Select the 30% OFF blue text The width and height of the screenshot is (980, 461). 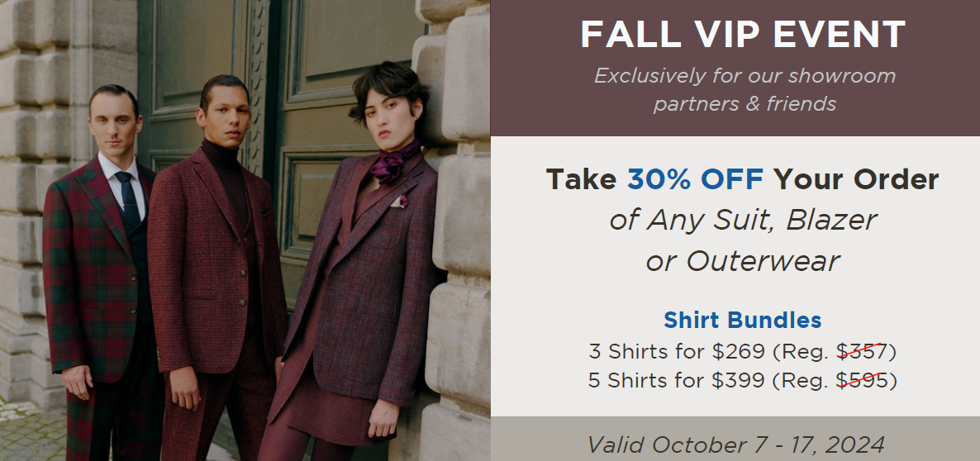[x=695, y=180]
